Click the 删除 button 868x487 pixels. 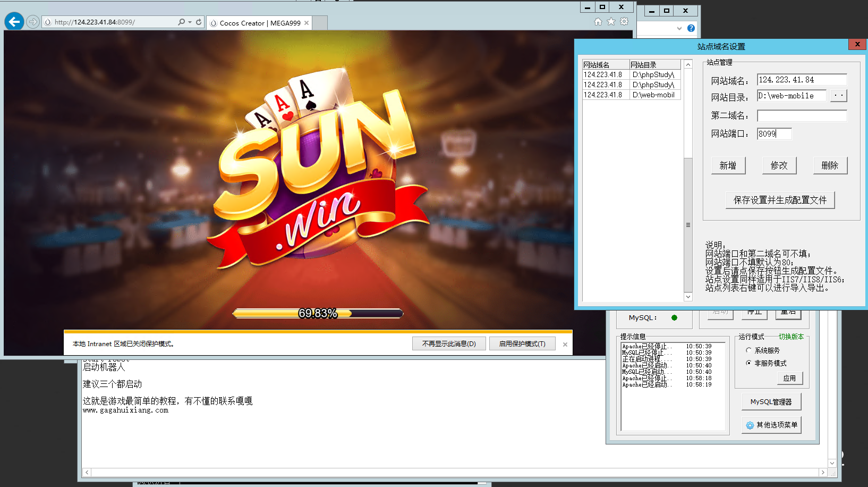coord(830,165)
